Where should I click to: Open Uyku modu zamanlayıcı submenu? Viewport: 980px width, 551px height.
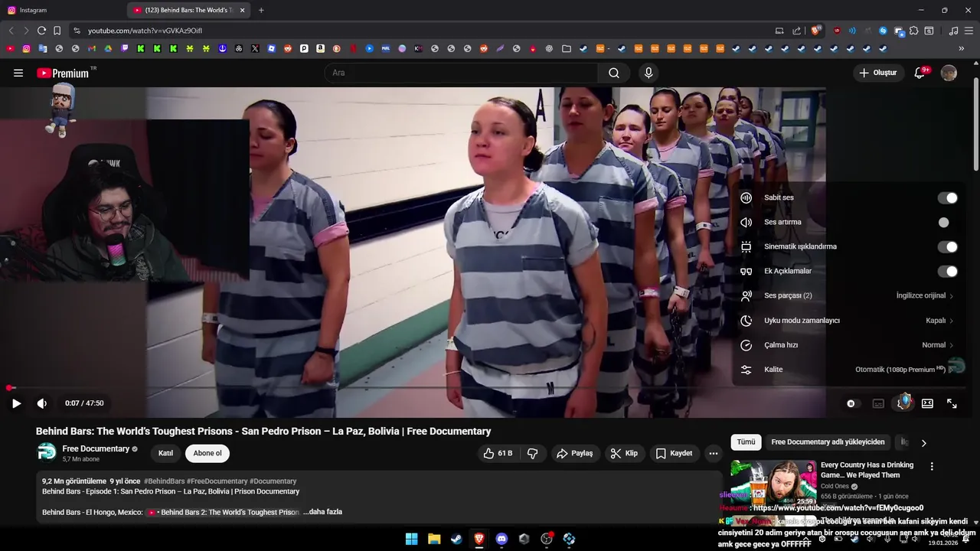[x=847, y=321]
